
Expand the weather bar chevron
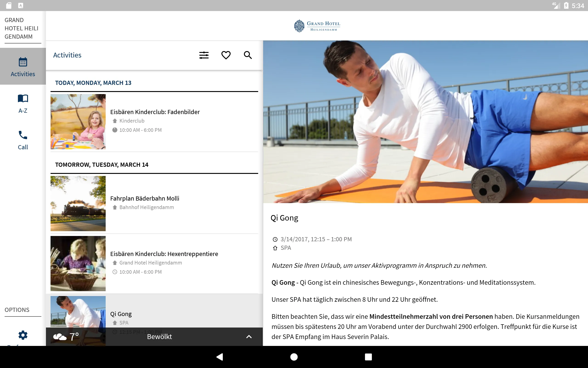(x=249, y=336)
